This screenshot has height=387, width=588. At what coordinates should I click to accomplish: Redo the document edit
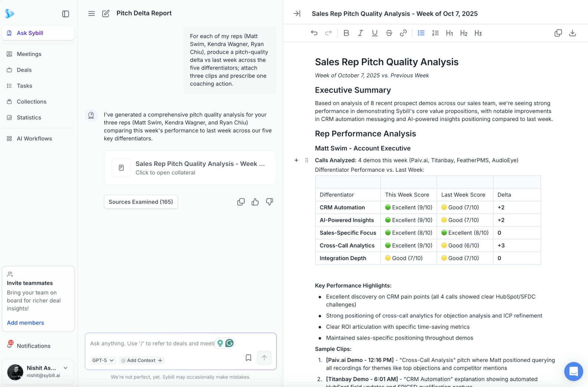coord(328,33)
